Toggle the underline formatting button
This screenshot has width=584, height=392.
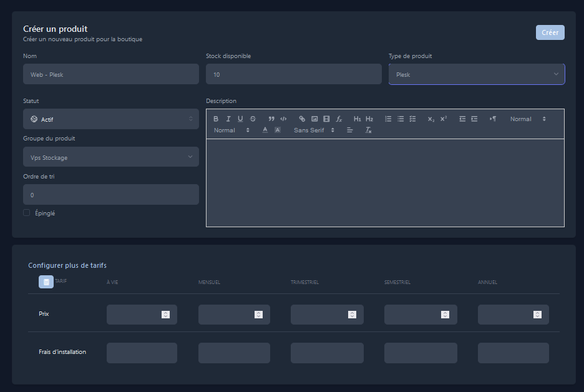pos(240,119)
